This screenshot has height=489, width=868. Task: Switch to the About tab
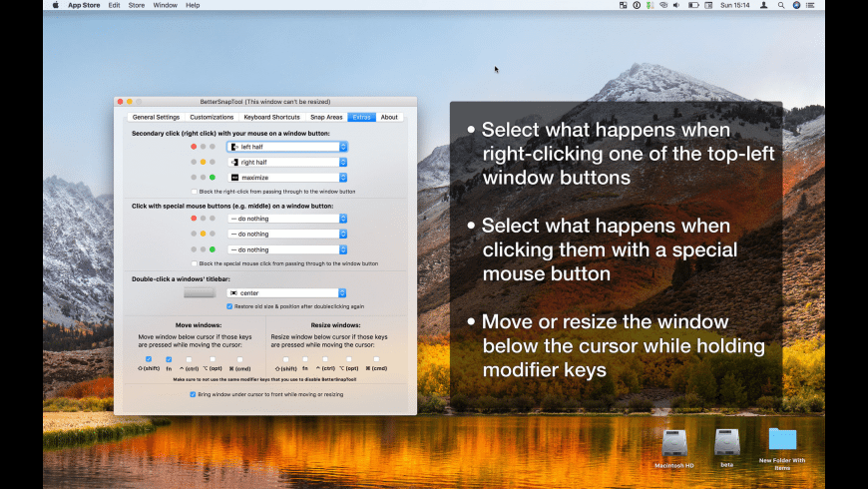pyautogui.click(x=389, y=118)
